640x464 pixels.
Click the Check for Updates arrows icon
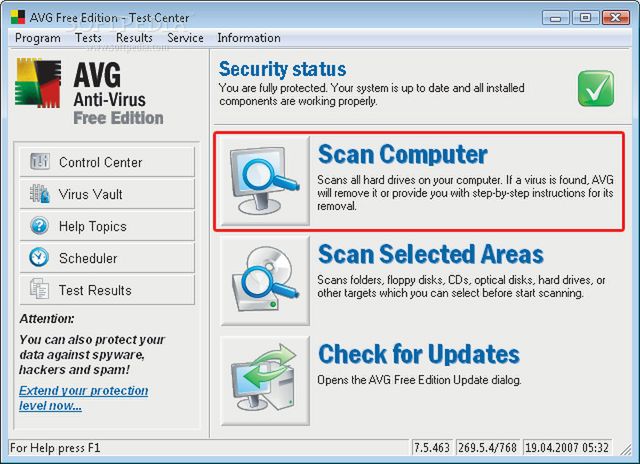pos(265,380)
